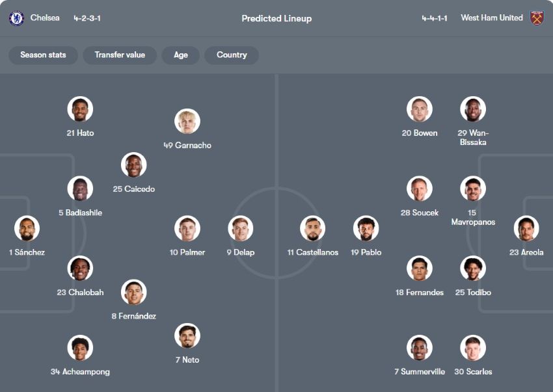Click Castellanos player avatar

(313, 229)
